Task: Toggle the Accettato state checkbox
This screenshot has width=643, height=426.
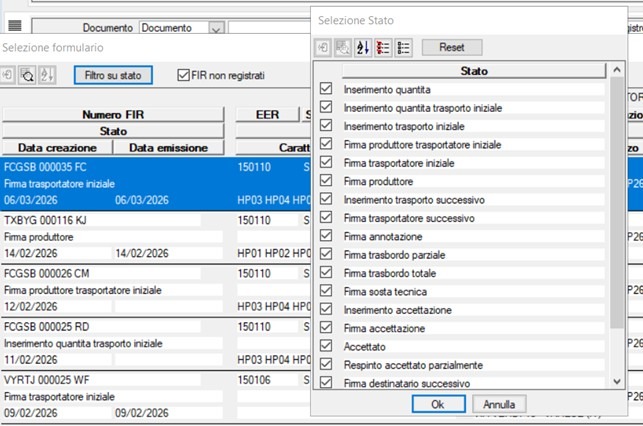Action: point(326,346)
